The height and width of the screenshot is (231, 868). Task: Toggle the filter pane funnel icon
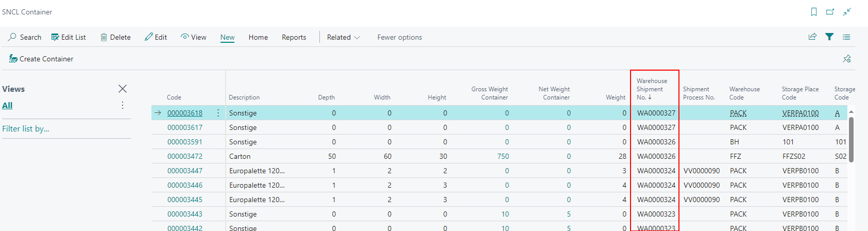click(x=829, y=37)
